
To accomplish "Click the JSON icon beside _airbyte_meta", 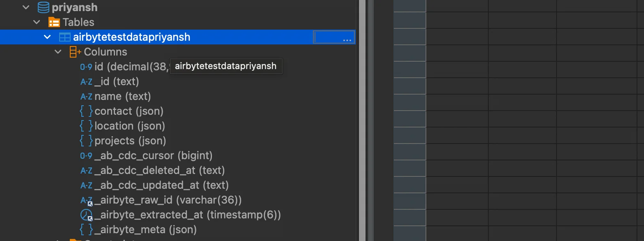I will (x=86, y=229).
